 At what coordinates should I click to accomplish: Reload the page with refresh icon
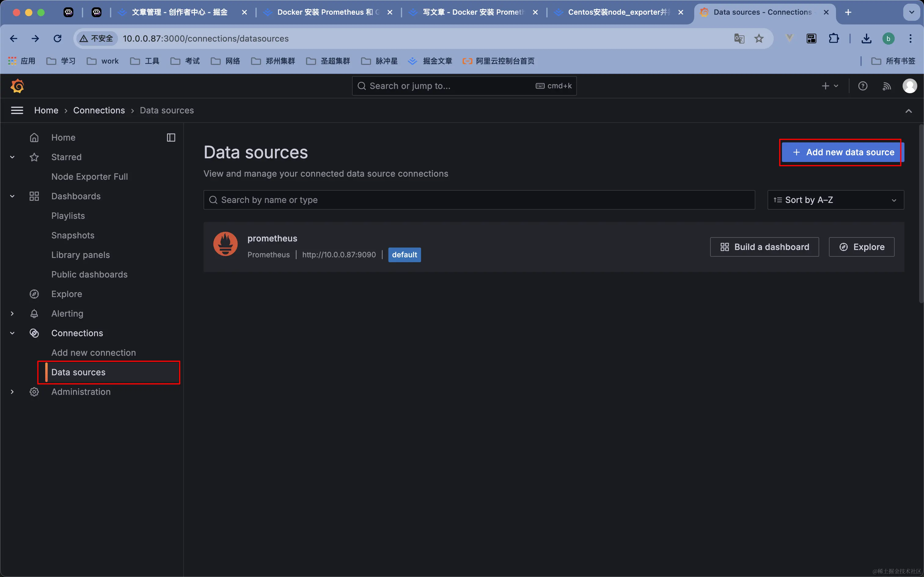pyautogui.click(x=58, y=39)
